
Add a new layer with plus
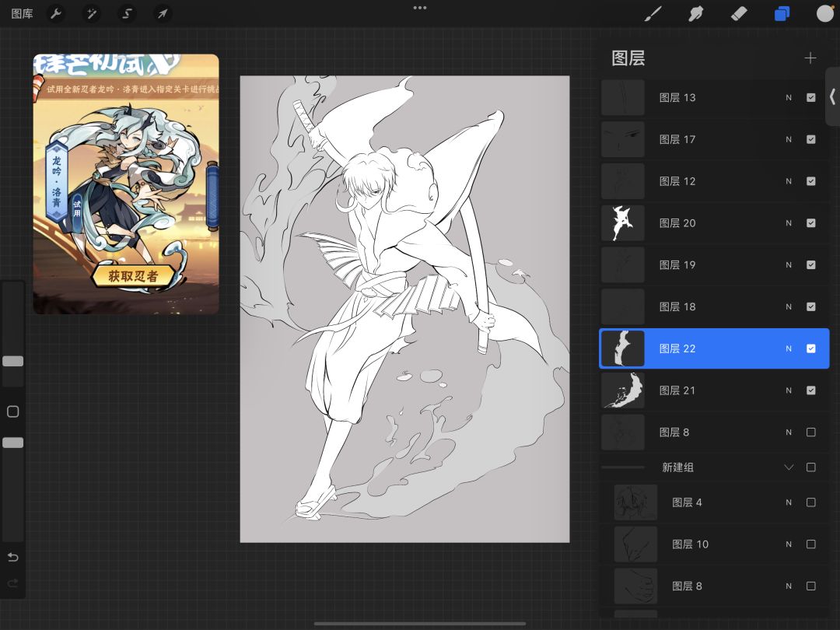pos(810,58)
